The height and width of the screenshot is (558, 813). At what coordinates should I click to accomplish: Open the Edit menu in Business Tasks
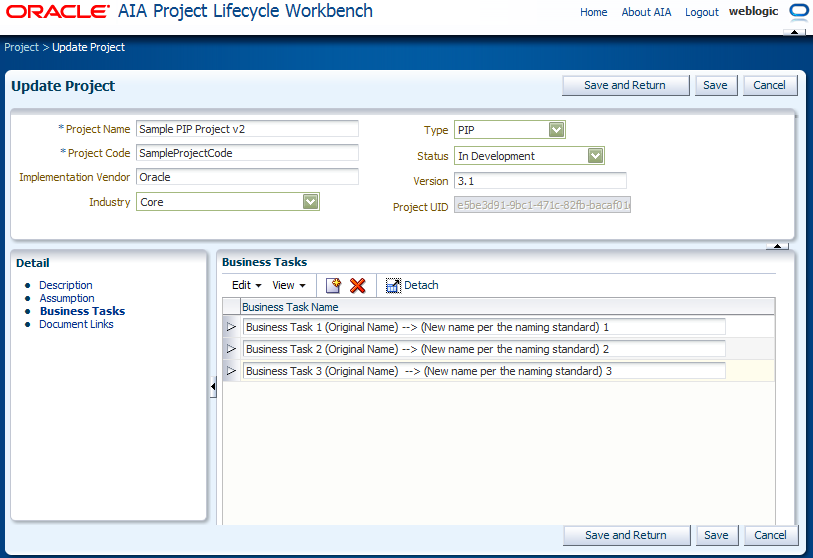tap(246, 285)
